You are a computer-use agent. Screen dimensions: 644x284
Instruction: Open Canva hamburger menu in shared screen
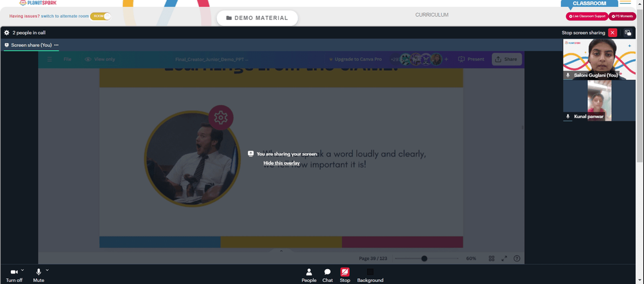50,59
